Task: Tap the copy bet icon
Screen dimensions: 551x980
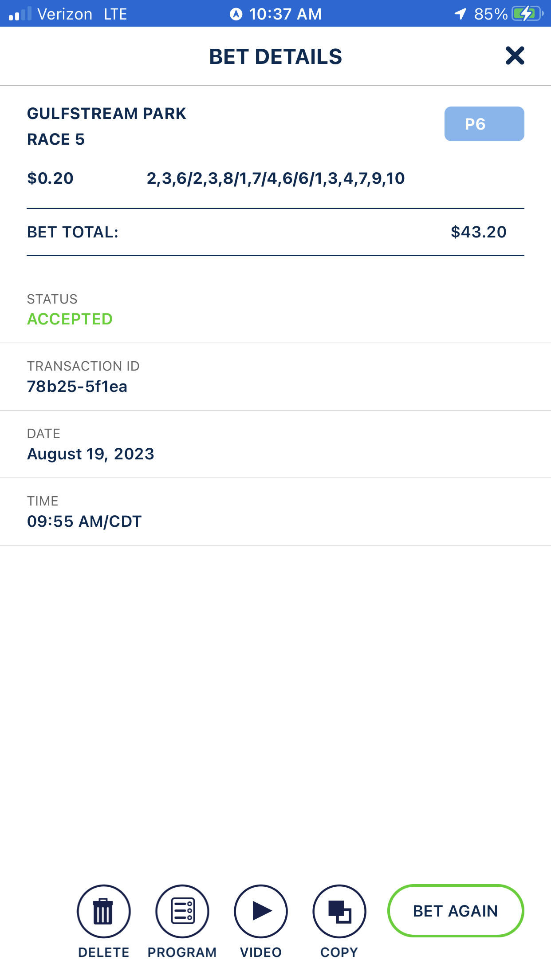Action: click(x=339, y=911)
